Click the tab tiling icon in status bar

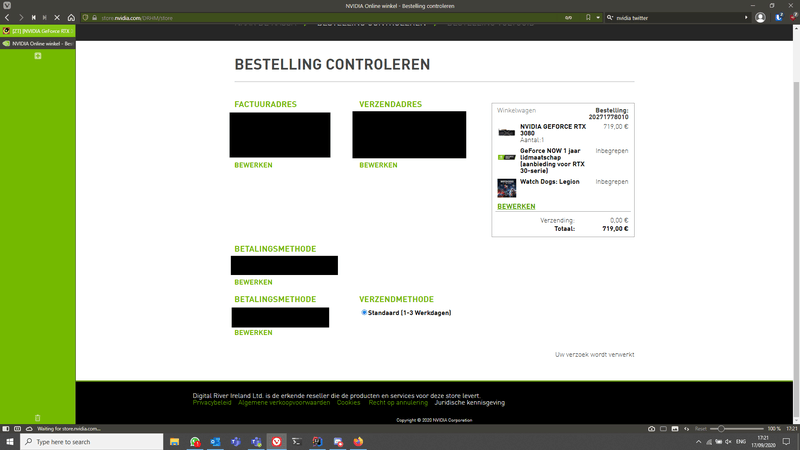[17, 429]
